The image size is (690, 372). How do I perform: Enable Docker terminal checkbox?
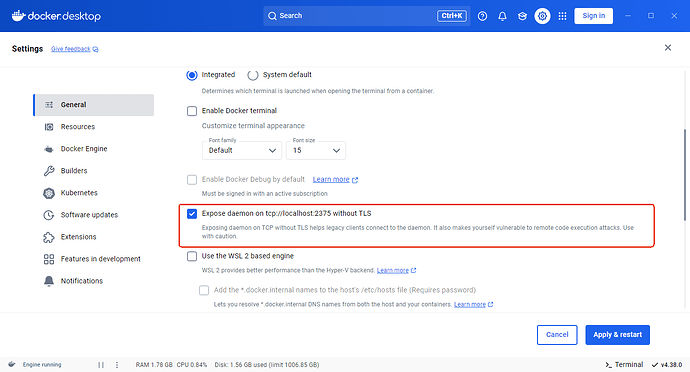click(192, 111)
